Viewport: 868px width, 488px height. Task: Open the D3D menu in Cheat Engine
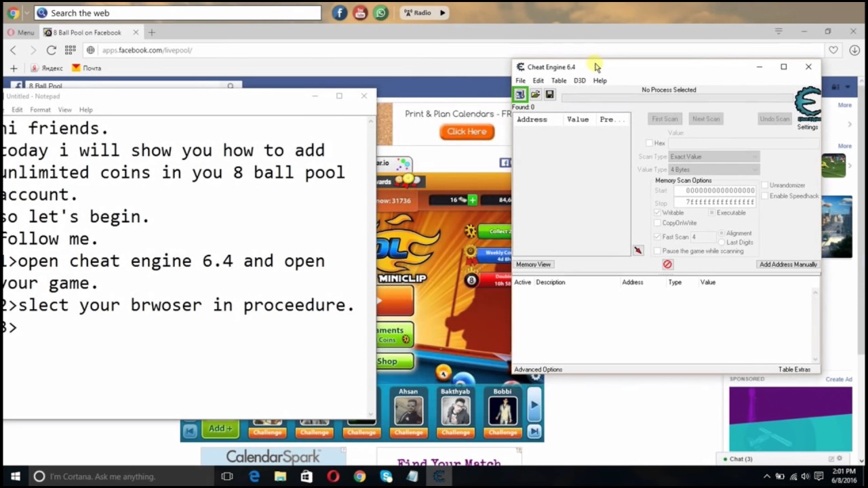pos(579,81)
